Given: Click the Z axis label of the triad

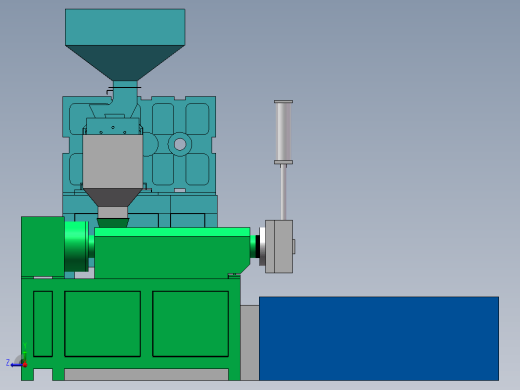Looking at the screenshot, I should click(x=8, y=362).
